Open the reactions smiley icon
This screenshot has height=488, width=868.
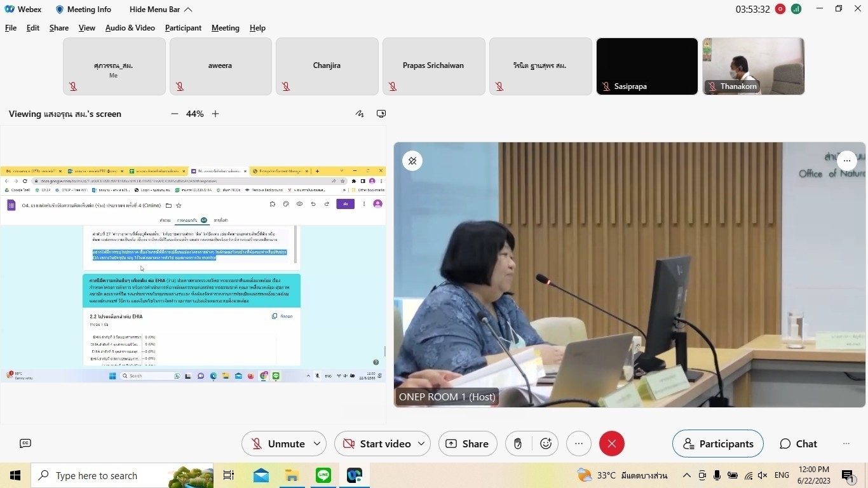point(546,444)
